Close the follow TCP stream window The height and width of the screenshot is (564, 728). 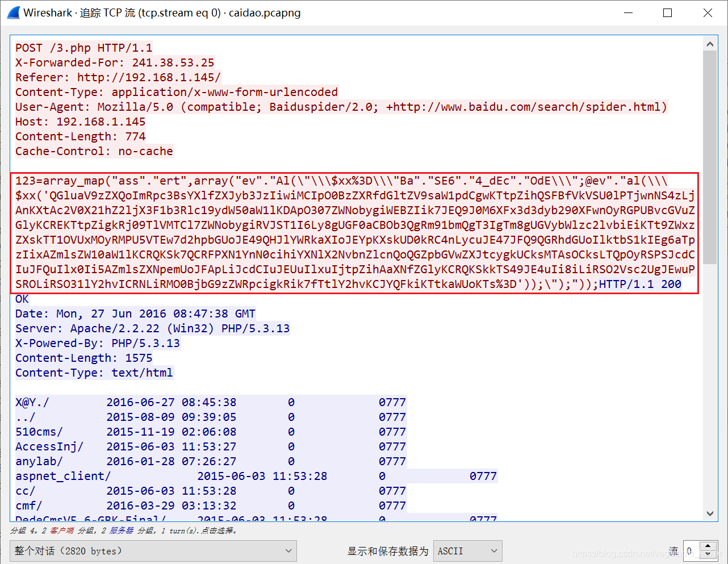(x=708, y=12)
